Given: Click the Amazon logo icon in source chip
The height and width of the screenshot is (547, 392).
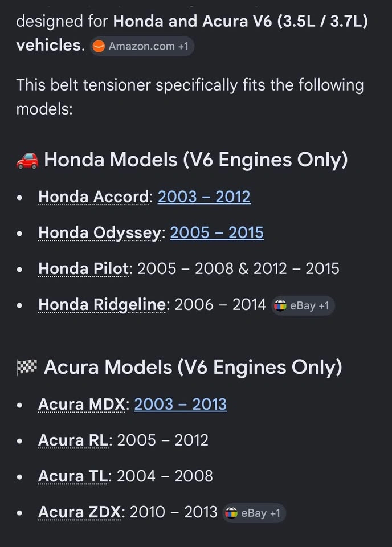Looking at the screenshot, I should (99, 46).
